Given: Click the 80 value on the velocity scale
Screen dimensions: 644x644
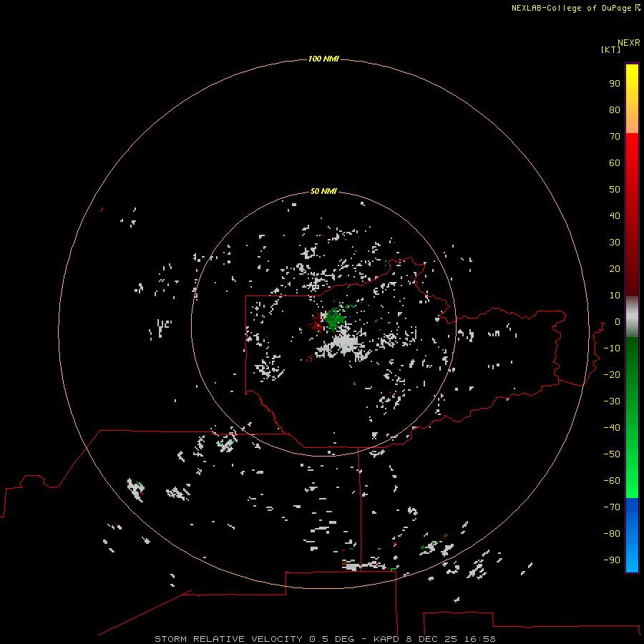Looking at the screenshot, I should (615, 109).
